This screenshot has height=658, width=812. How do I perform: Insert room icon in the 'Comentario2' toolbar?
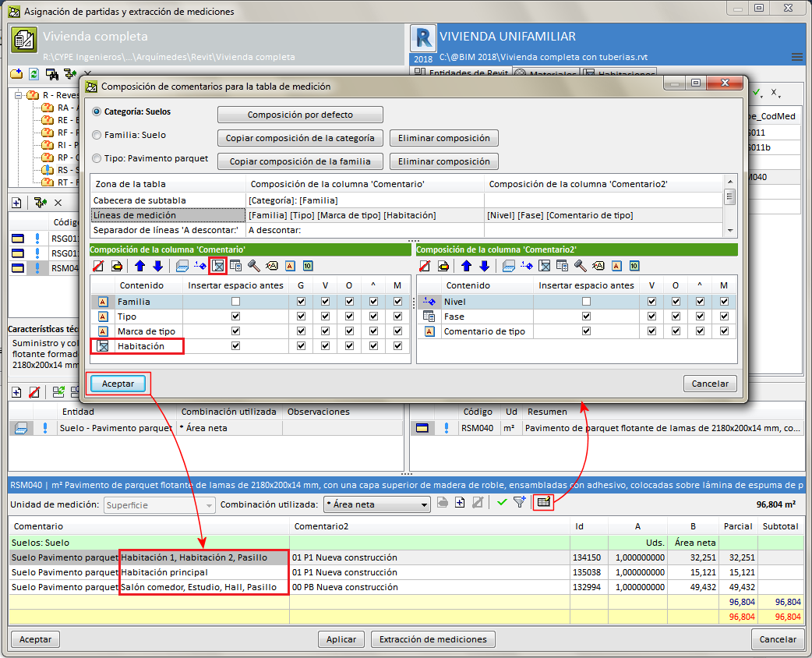pyautogui.click(x=545, y=266)
